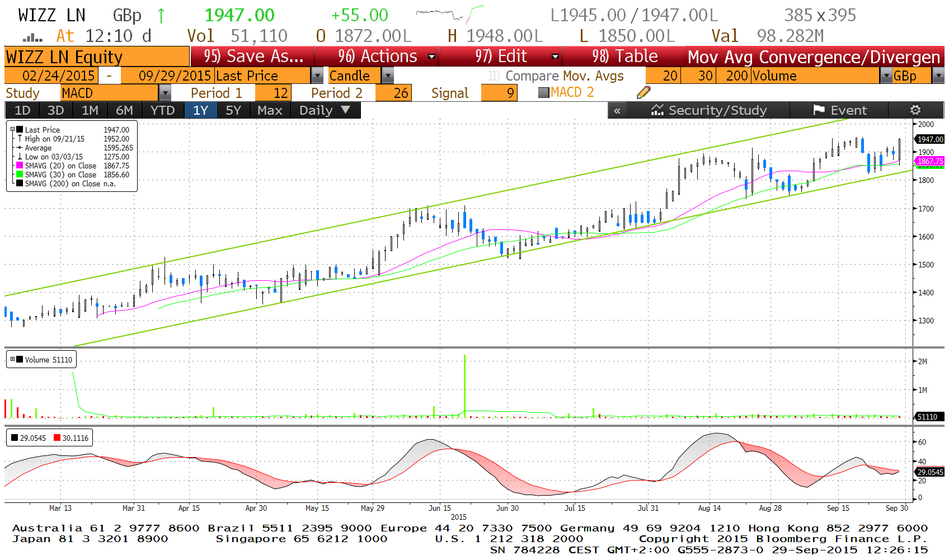Image resolution: width=949 pixels, height=560 pixels.
Task: Click the green up arrow next to GBp
Action: [x=161, y=16]
